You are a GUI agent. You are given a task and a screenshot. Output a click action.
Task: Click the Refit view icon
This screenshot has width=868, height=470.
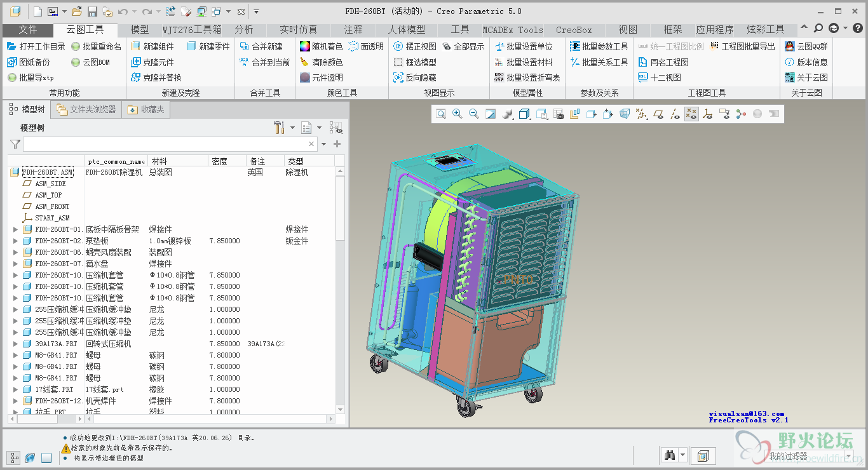(x=441, y=114)
